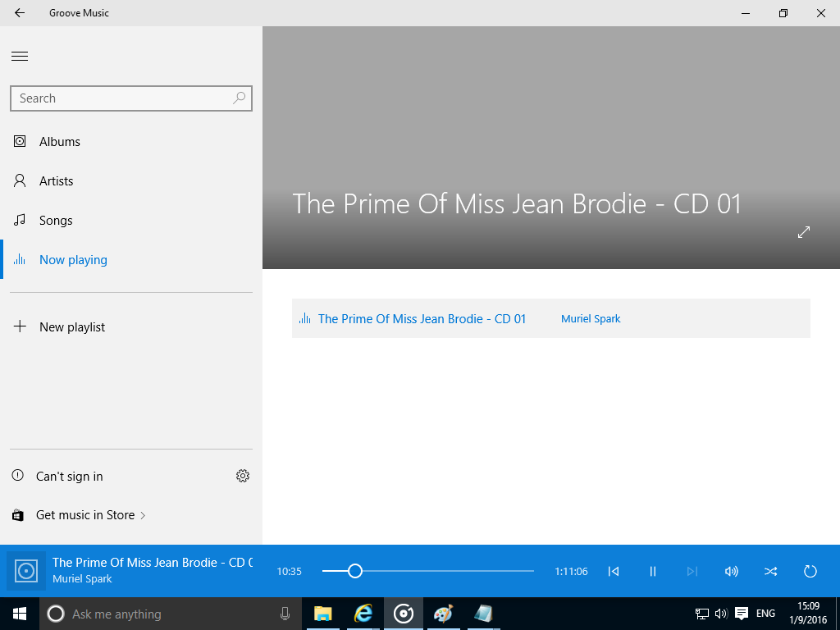Click the search magnifier icon
Screen dimensions: 840x630
pos(239,98)
